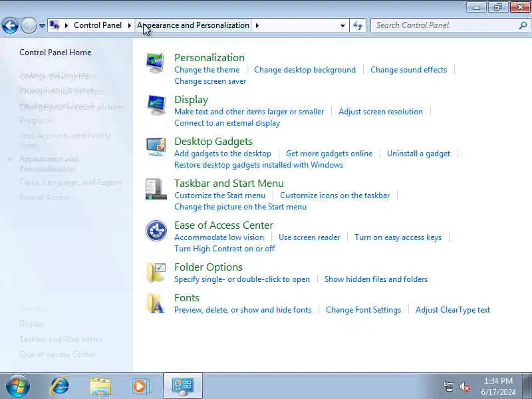Viewport: 532px width, 399px height.
Task: Open Taskbar and Start Menu heading
Action: 229,184
